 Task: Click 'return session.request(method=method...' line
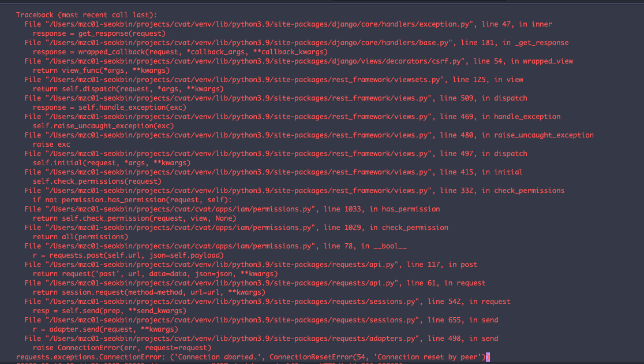click(149, 292)
